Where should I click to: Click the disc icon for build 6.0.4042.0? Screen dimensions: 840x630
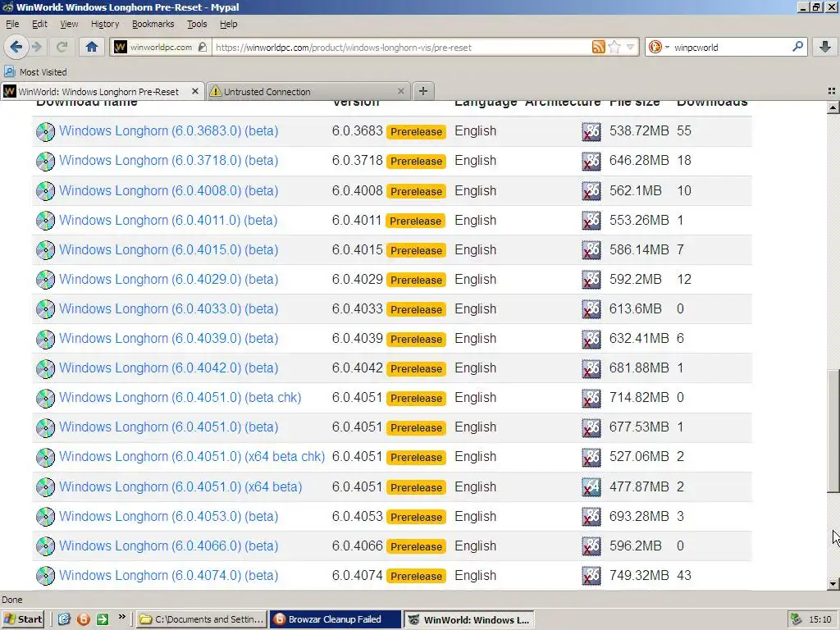click(x=46, y=368)
